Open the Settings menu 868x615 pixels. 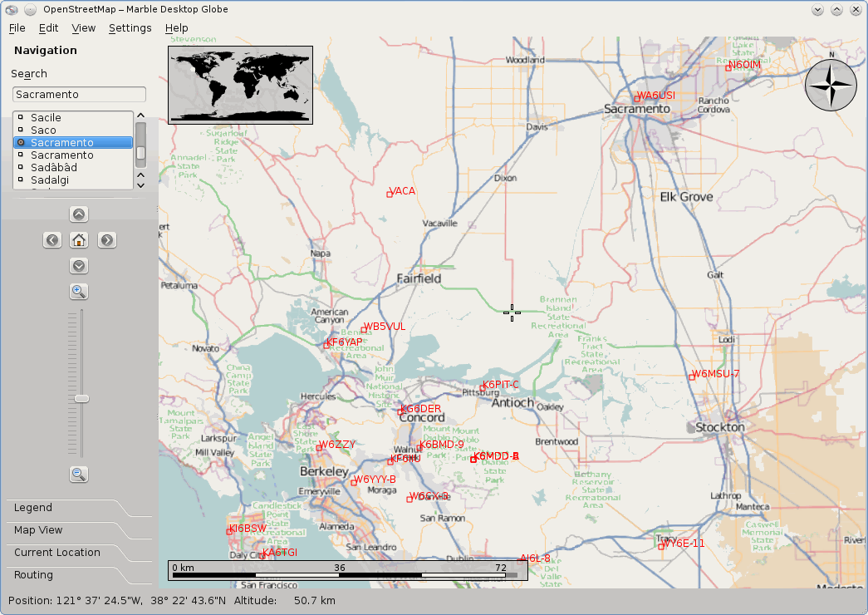130,27
